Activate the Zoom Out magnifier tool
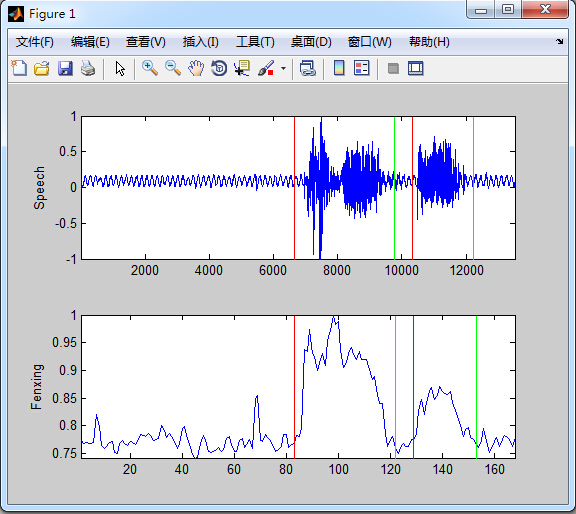576x514 pixels. point(173,68)
